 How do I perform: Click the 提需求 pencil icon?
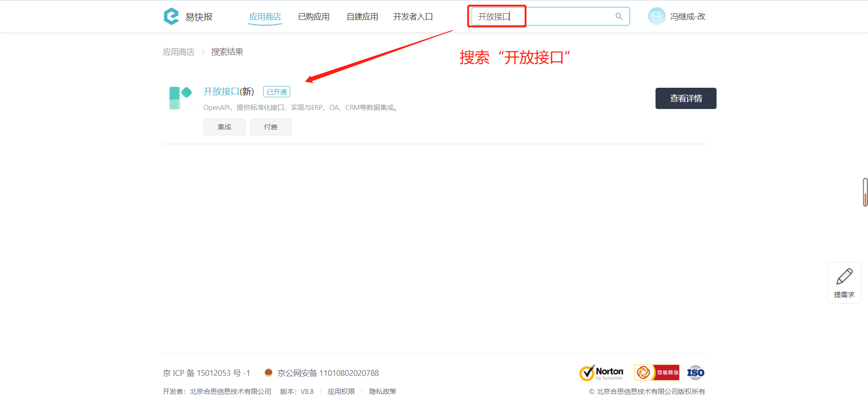[x=844, y=276]
